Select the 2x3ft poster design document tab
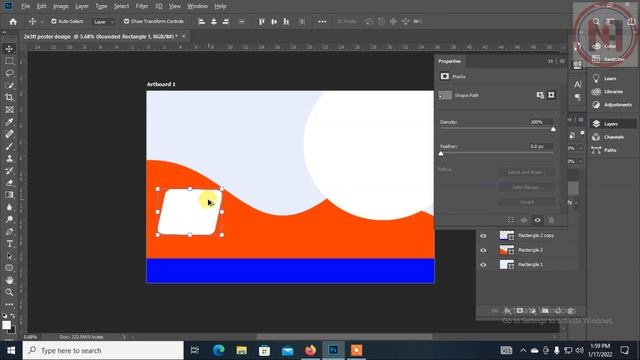640x360 pixels. click(x=100, y=36)
